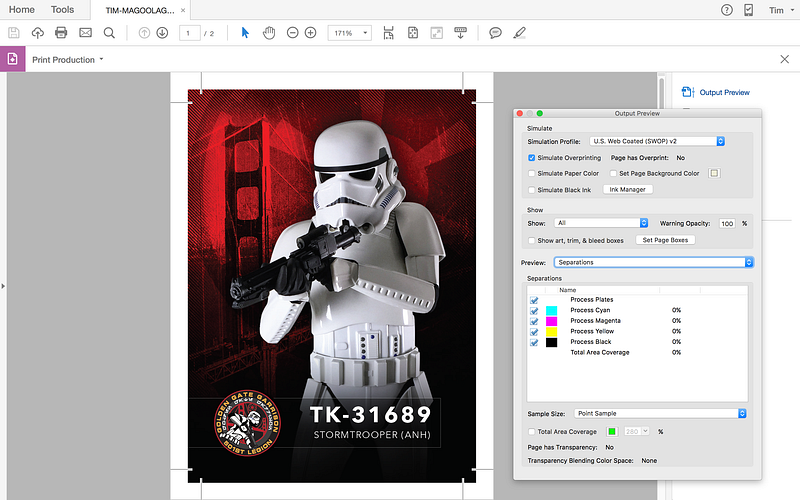Toggle Process Yellow plate checkbox
The width and height of the screenshot is (800, 500).
click(x=534, y=332)
